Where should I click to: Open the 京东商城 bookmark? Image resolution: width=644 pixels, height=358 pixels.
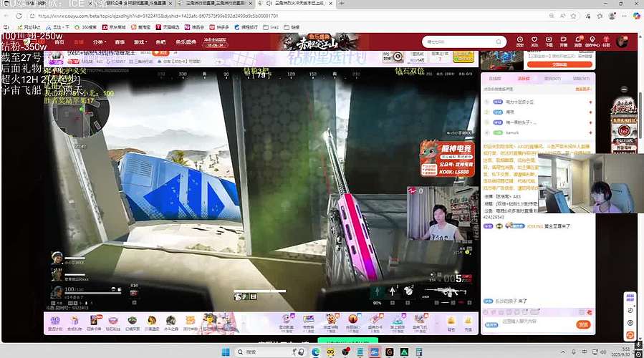click(114, 27)
